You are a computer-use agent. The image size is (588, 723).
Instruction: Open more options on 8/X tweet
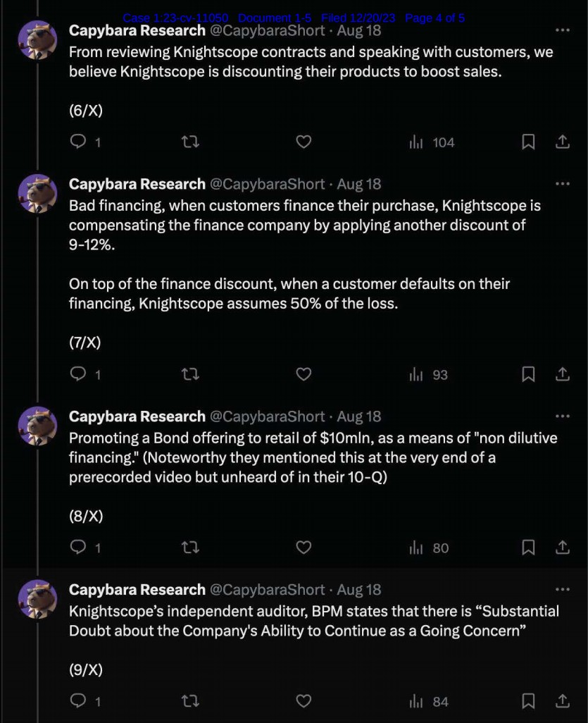pyautogui.click(x=562, y=416)
